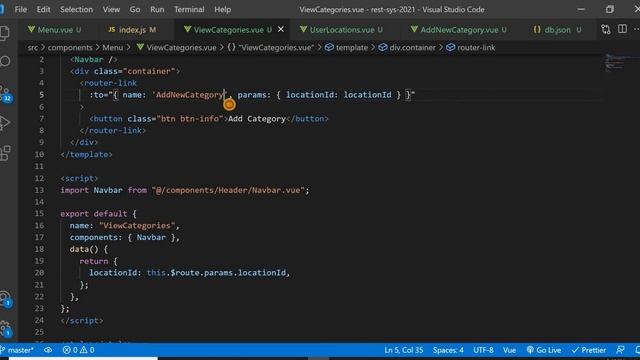This screenshot has width=640, height=360.
Task: Open the Extensions view in activity bar
Action: (x=5, y=153)
